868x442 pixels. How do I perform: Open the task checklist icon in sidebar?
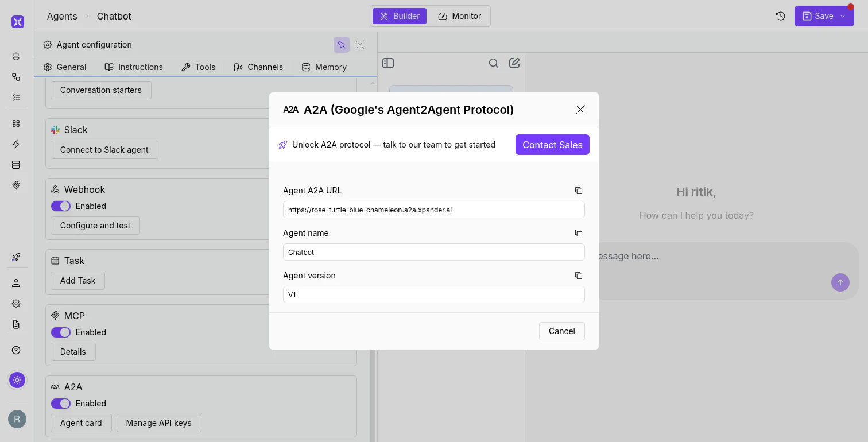[x=16, y=98]
